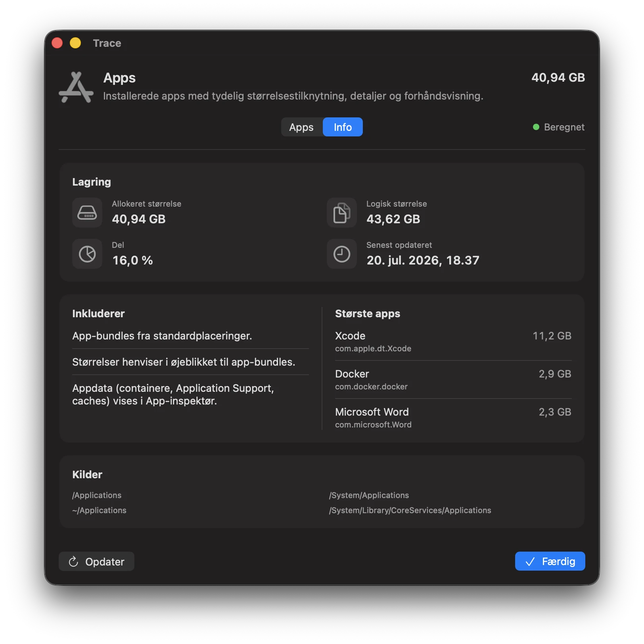Click the 16,0 % share value

[132, 260]
